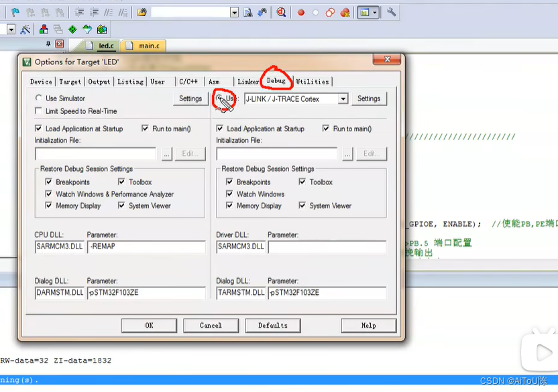
Task: Toggle Run to main() checkbox beside REMAP side
Action: click(145, 128)
